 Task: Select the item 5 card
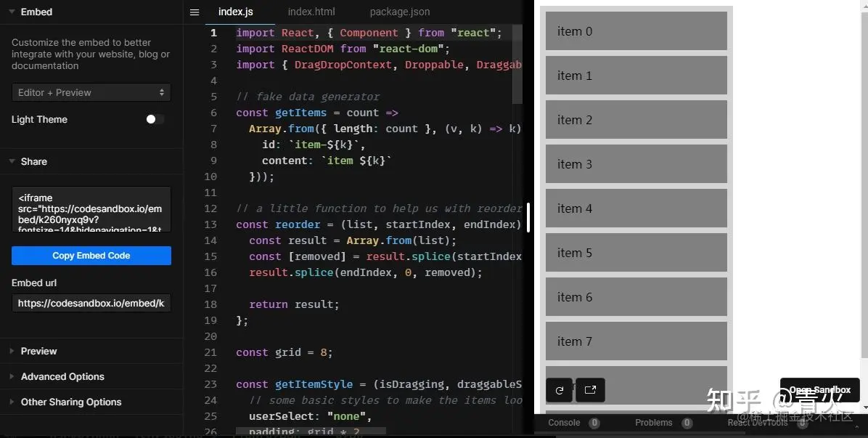tap(636, 253)
